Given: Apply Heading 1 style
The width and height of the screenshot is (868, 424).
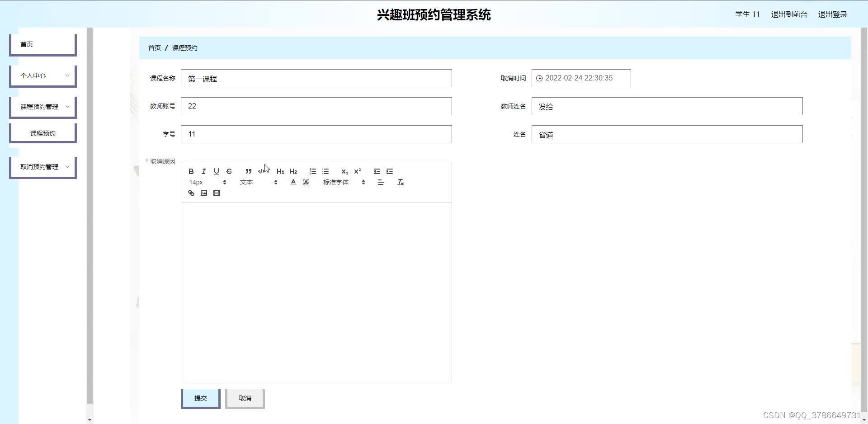Looking at the screenshot, I should point(280,171).
